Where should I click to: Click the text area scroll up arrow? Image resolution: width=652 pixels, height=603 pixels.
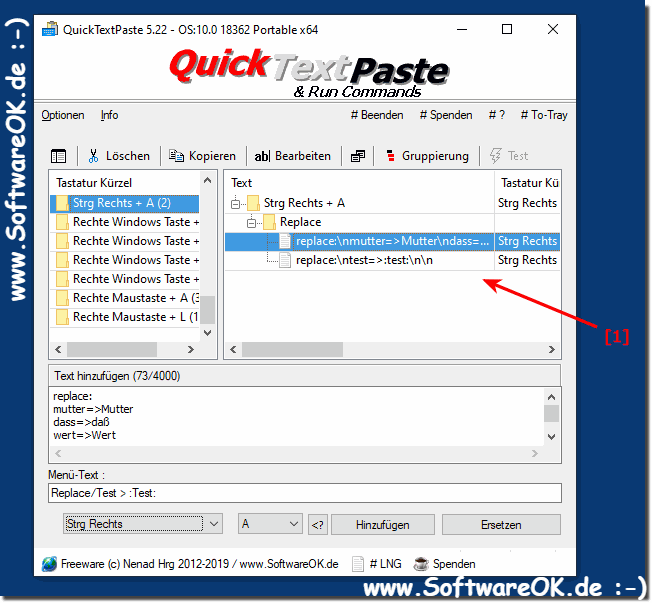551,397
